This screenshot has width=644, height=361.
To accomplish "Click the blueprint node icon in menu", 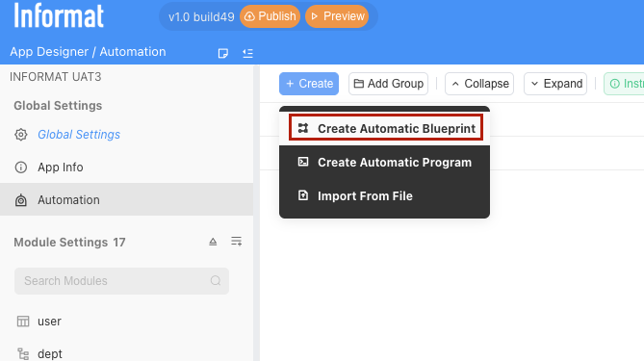I will pos(303,128).
